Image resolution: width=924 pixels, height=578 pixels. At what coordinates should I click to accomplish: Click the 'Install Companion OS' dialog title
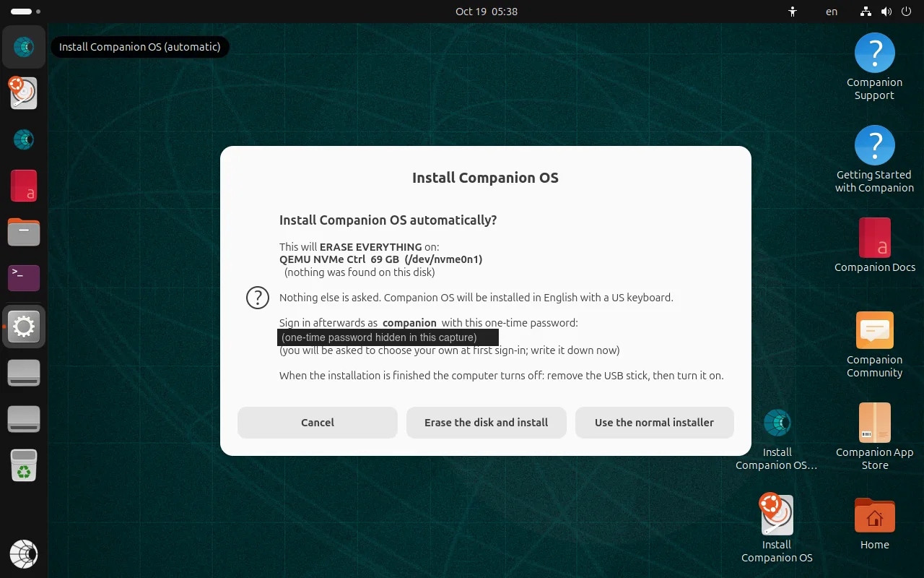pyautogui.click(x=485, y=178)
